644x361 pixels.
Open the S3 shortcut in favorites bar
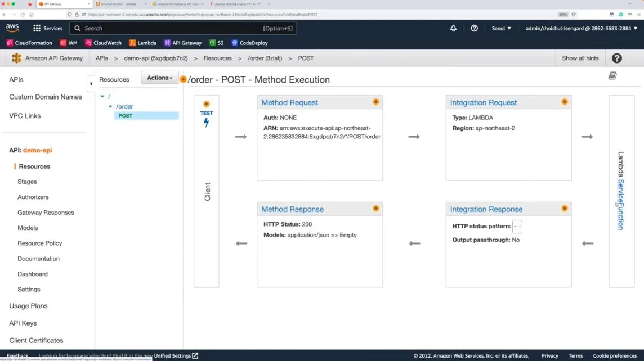[x=217, y=43]
